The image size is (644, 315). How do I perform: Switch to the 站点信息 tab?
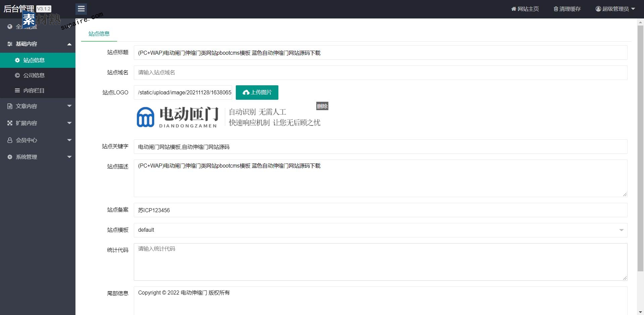pos(99,34)
